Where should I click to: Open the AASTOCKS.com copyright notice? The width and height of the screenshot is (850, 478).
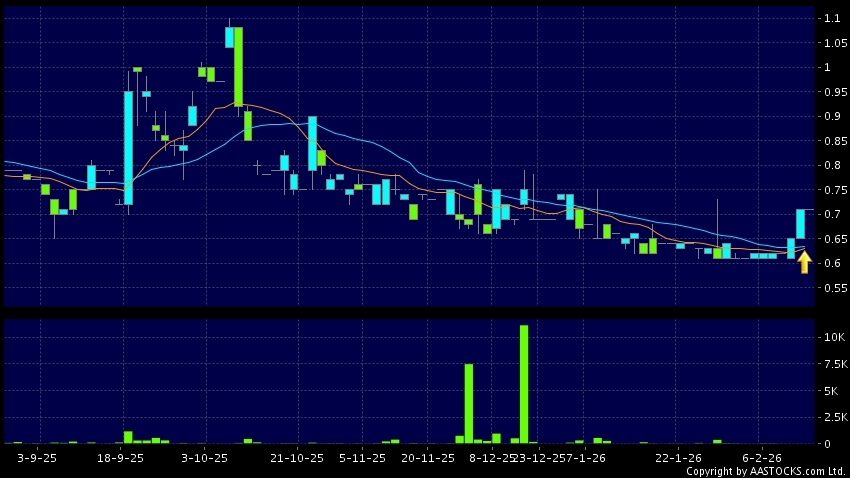coord(766,470)
